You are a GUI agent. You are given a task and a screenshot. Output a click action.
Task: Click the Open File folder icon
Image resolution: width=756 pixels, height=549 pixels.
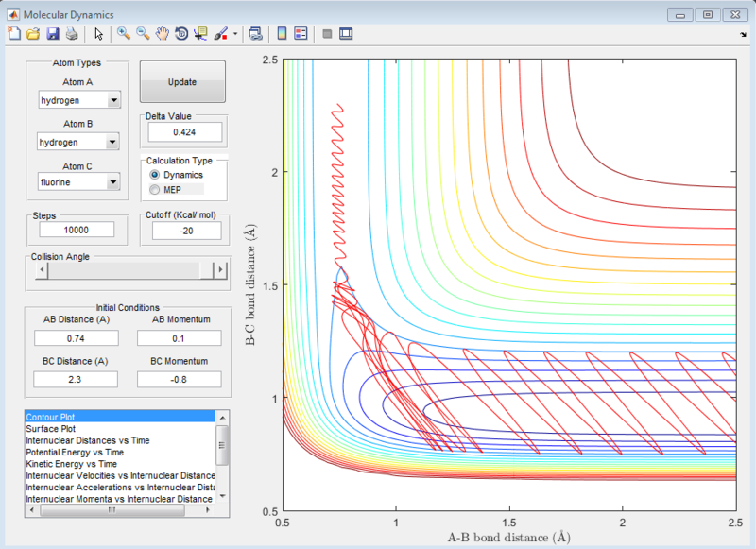coord(33,34)
